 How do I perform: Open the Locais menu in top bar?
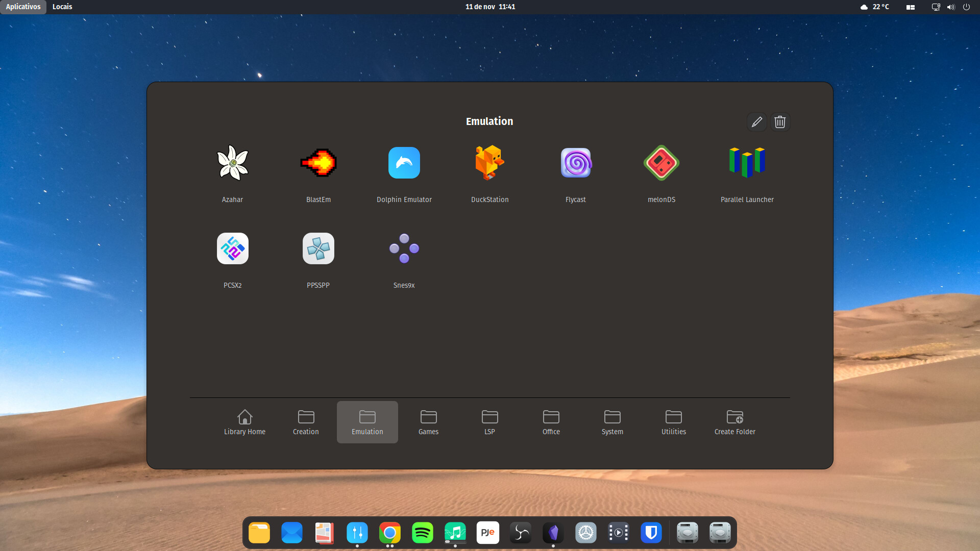(62, 7)
